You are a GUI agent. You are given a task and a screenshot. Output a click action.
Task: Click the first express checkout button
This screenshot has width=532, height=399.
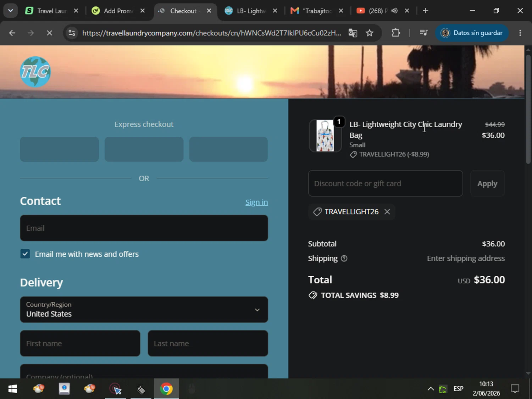coord(59,149)
